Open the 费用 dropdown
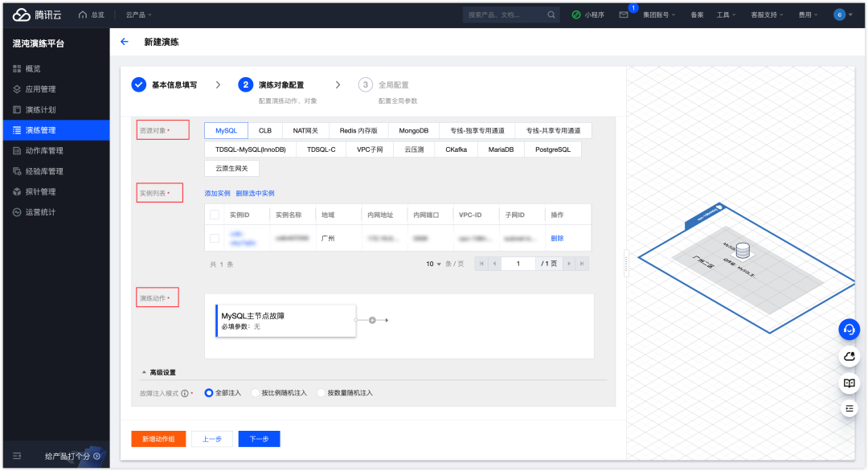 [809, 15]
